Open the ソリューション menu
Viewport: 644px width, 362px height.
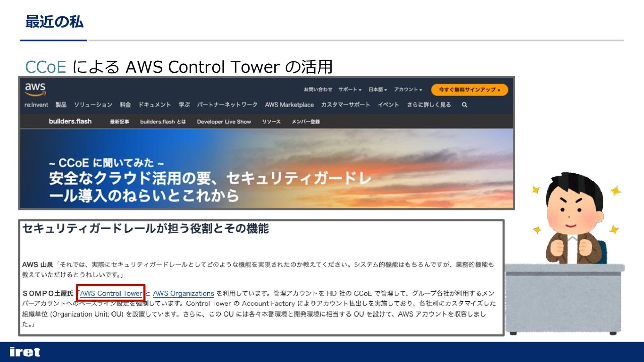(93, 105)
